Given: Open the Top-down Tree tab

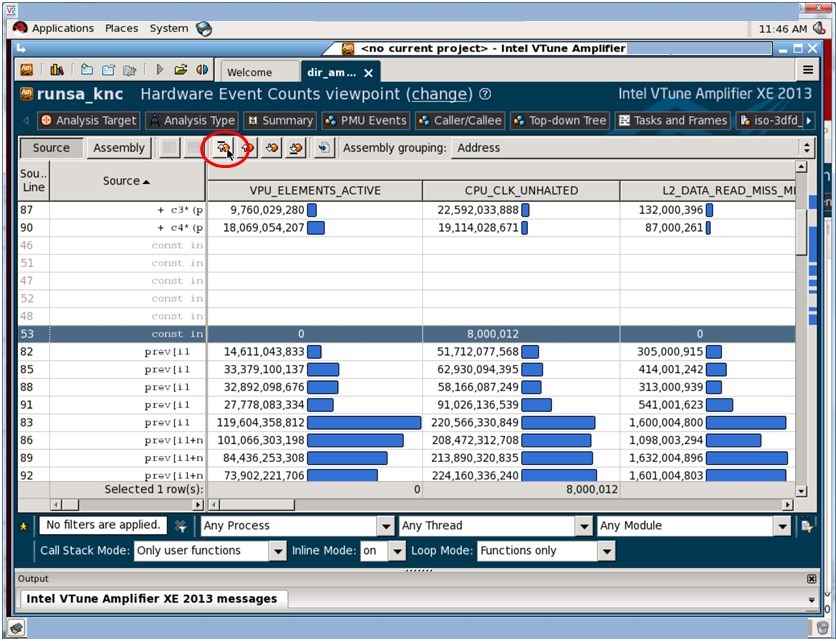Looking at the screenshot, I should [x=560, y=121].
